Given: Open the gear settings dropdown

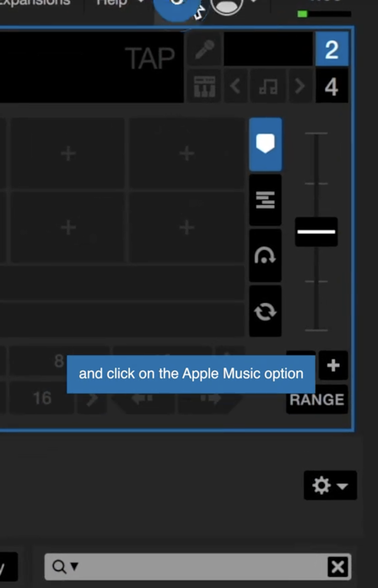Looking at the screenshot, I should (x=330, y=485).
